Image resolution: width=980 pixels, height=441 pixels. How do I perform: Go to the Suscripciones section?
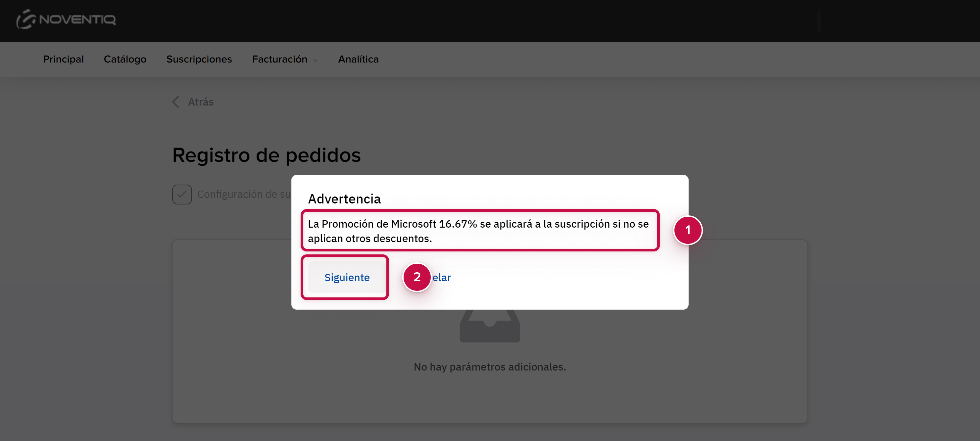(199, 59)
